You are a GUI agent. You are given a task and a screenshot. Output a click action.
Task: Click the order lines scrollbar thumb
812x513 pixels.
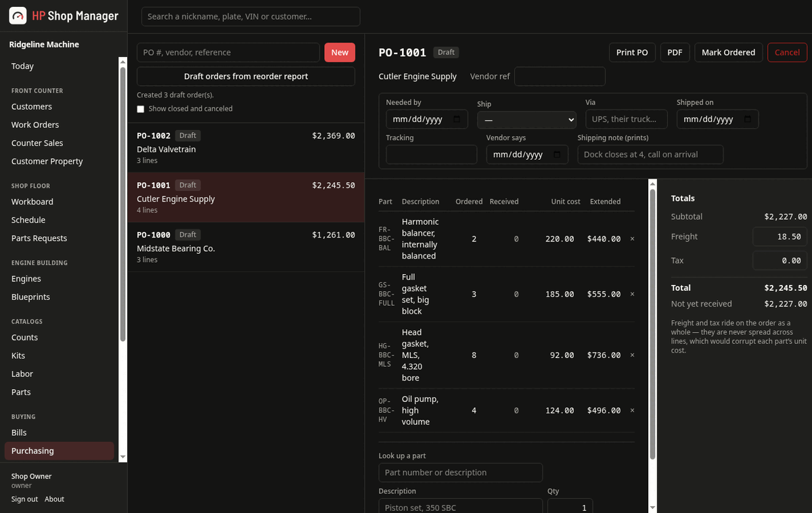(x=652, y=325)
